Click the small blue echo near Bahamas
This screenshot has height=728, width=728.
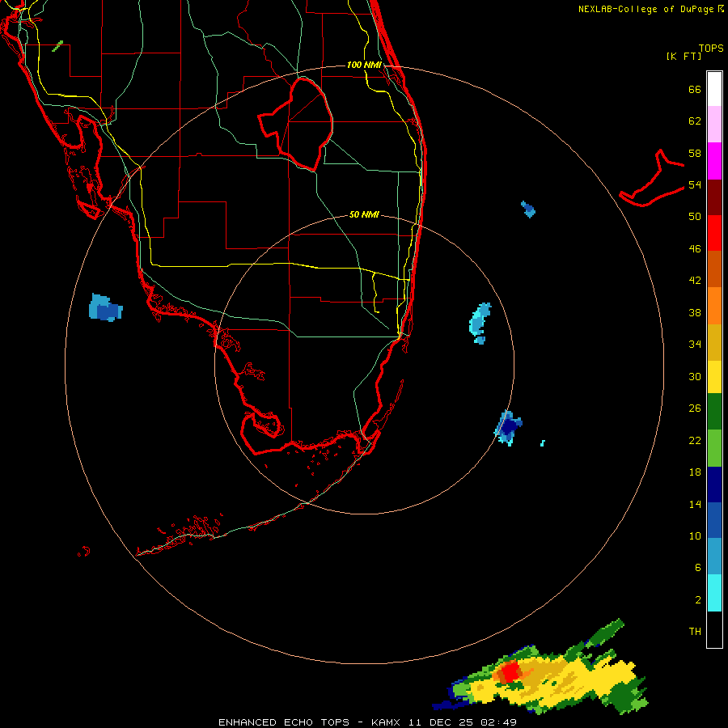pyautogui.click(x=528, y=210)
